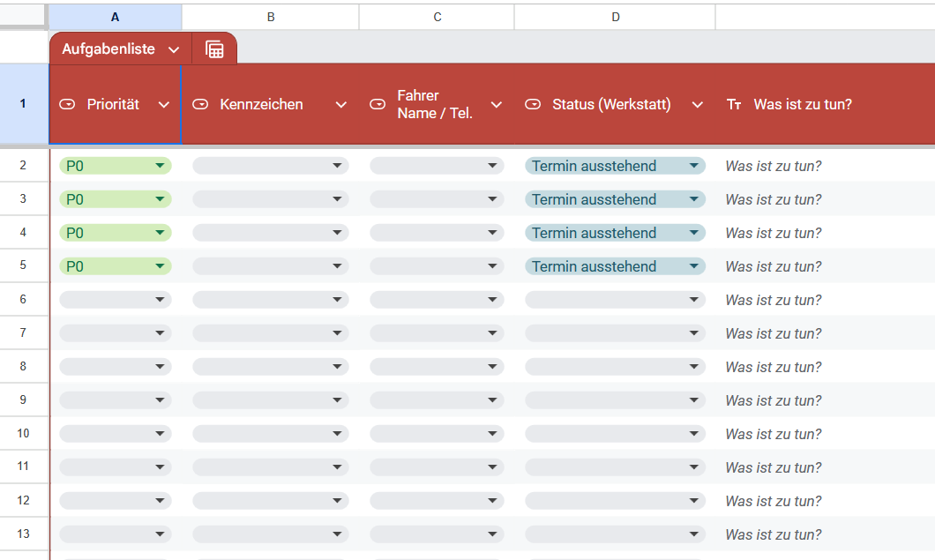This screenshot has height=560, width=935.
Task: Open empty Priorität dropdown in row 12
Action: [115, 500]
